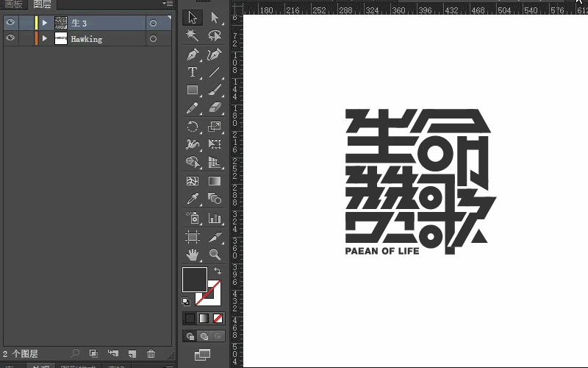588x368 pixels.
Task: Select the Gradient tool
Action: click(215, 181)
